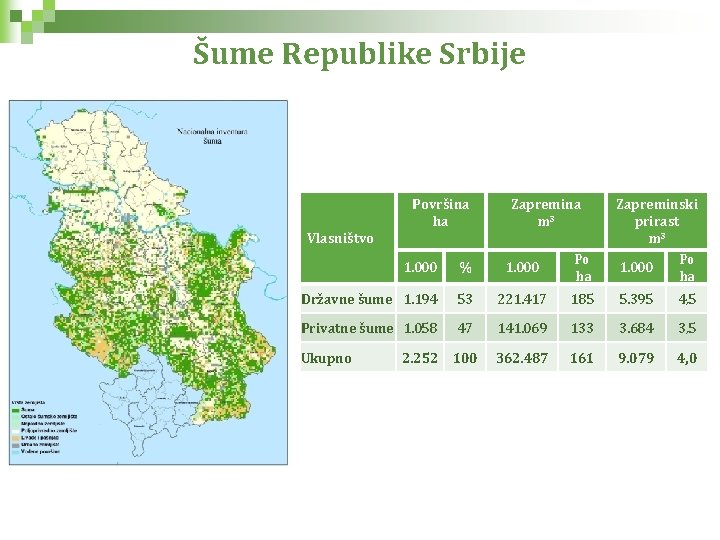Click the "4,0" cell in Ukupno row
720x540 pixels.
pos(687,358)
